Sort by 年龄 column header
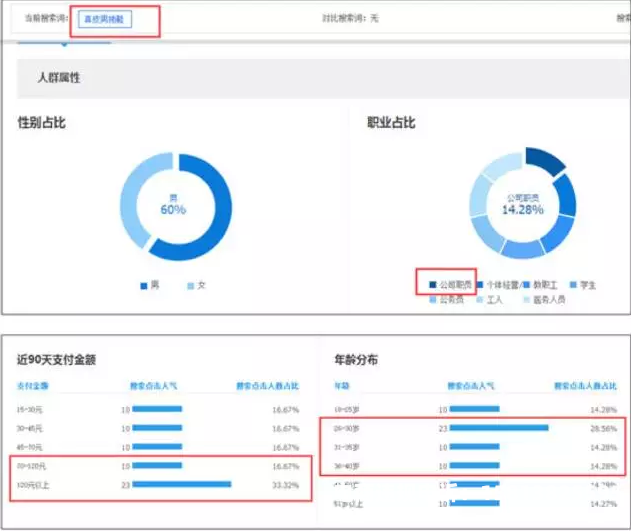The height and width of the screenshot is (531, 631). point(341,385)
